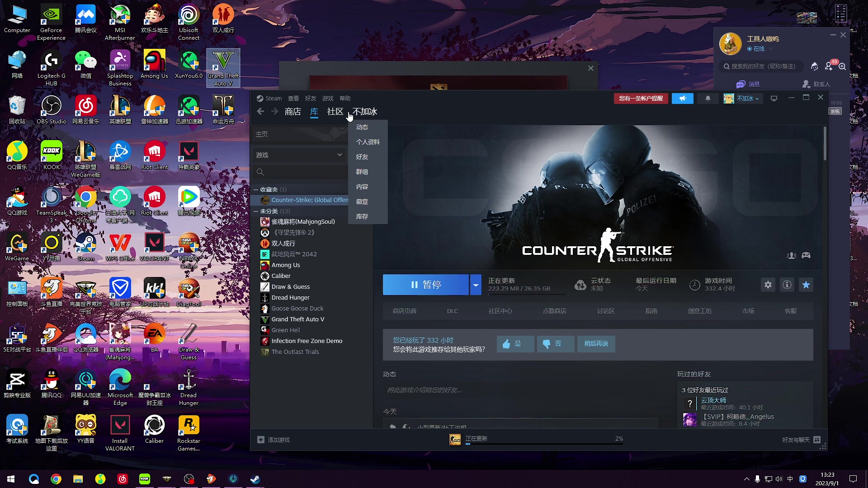The width and height of the screenshot is (868, 488).
Task: Open Friends and Chat icon
Action: tap(817, 440)
